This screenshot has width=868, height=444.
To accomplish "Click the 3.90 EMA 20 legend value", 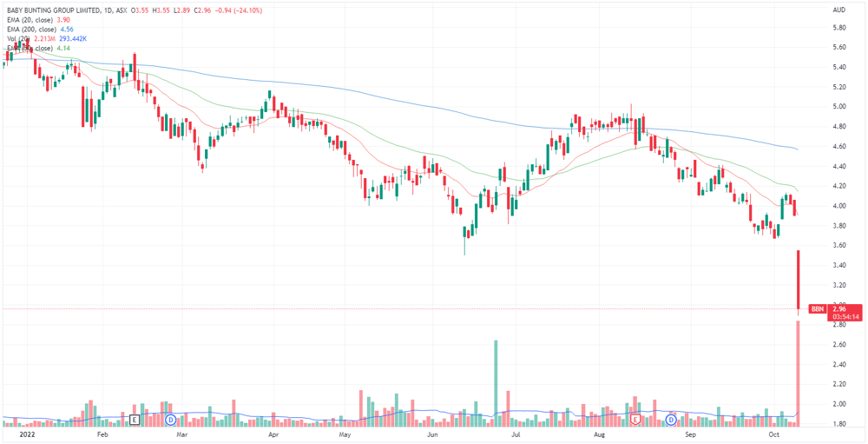I will pyautogui.click(x=62, y=20).
